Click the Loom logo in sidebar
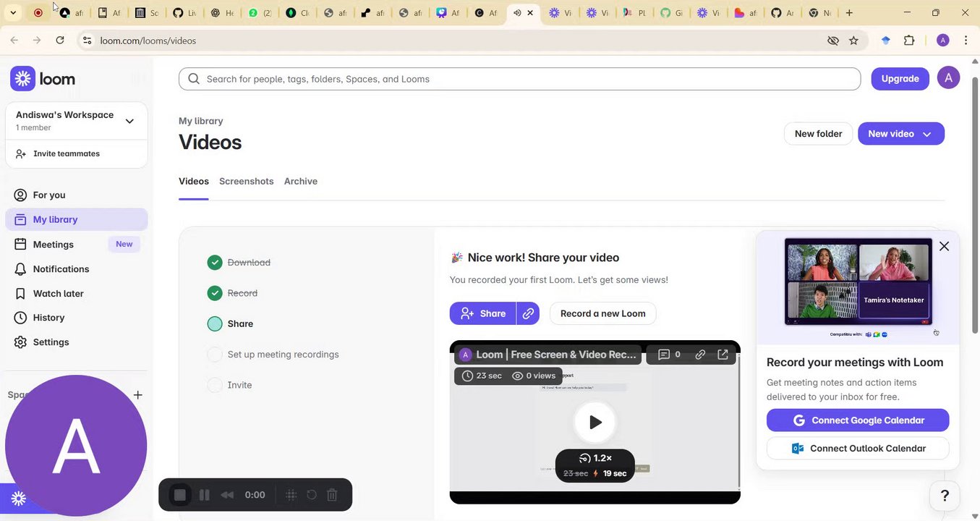 (x=43, y=78)
